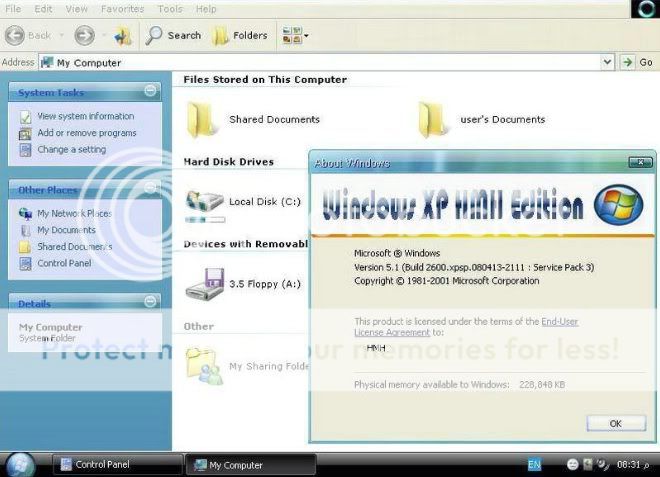
Task: Open the File menu
Action: [13, 9]
